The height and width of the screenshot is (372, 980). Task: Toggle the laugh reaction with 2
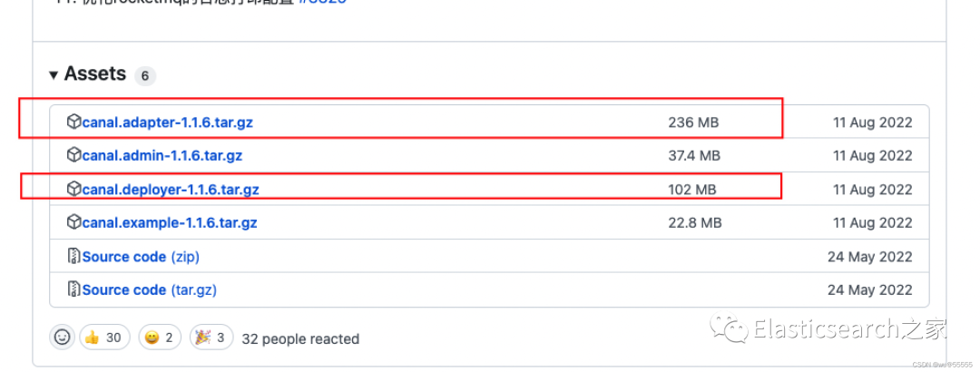click(160, 338)
